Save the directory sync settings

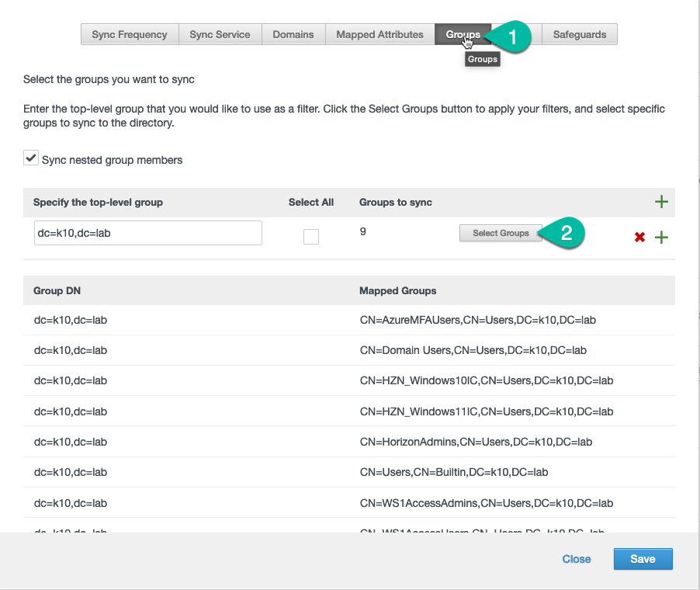(643, 559)
